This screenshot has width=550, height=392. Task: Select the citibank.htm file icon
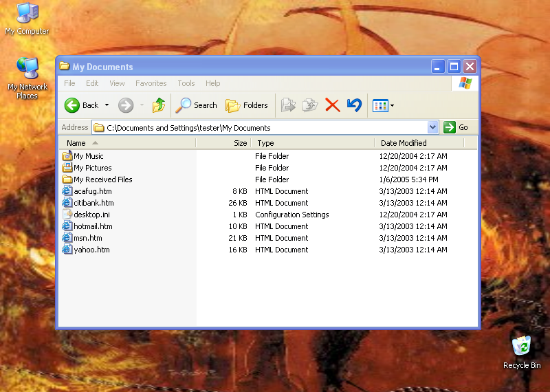tap(67, 202)
